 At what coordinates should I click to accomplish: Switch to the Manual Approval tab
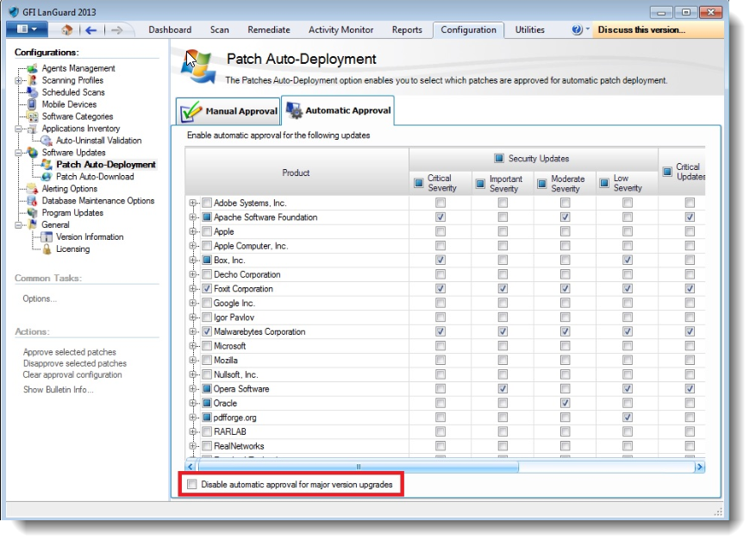pyautogui.click(x=228, y=111)
